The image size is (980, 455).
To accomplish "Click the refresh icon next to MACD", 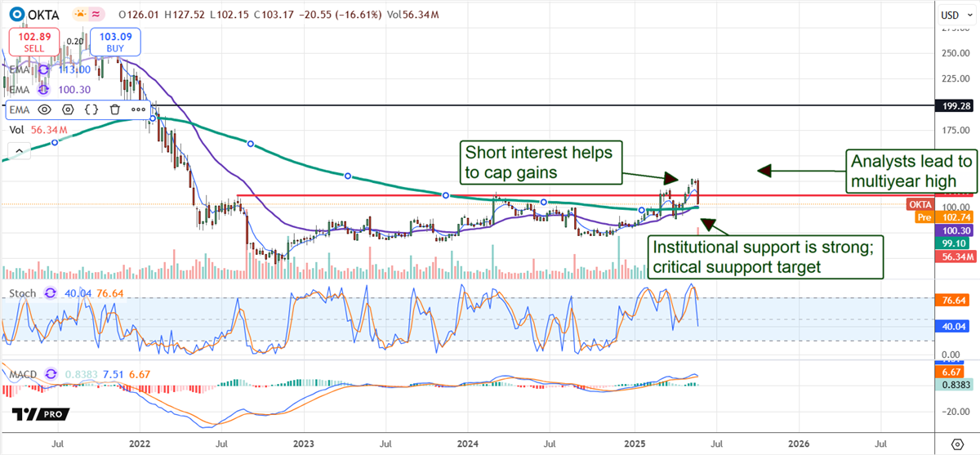I will (51, 374).
